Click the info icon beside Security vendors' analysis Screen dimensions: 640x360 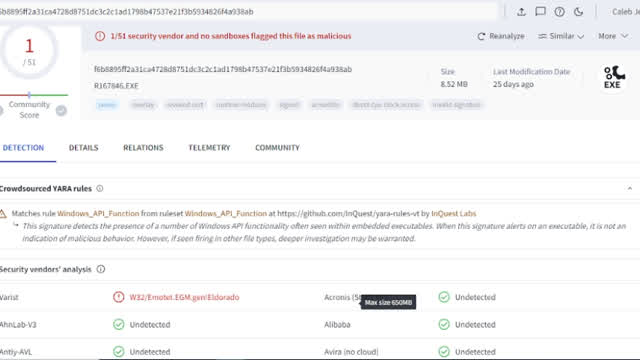click(x=100, y=269)
